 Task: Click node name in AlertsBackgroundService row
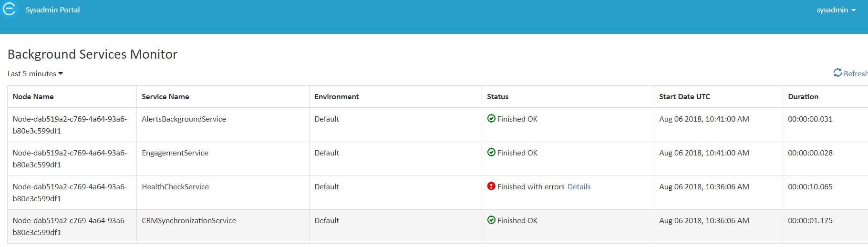(x=70, y=125)
